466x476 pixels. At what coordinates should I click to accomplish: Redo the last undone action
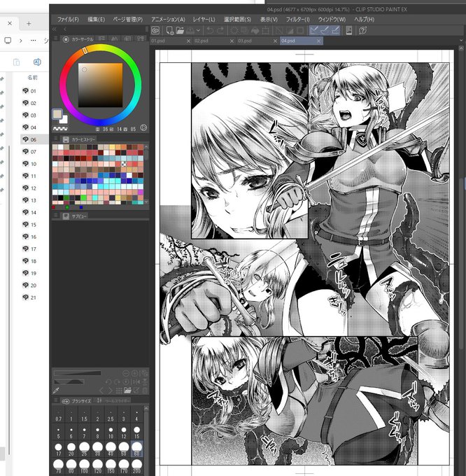click(220, 30)
